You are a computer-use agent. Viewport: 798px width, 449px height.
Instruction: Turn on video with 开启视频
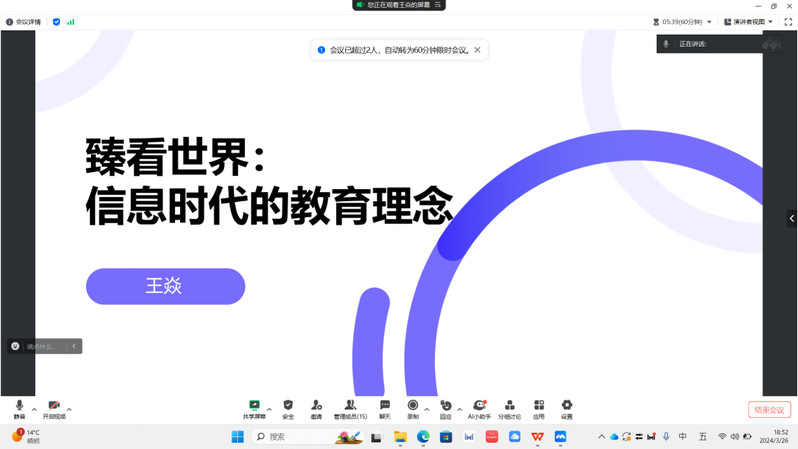point(54,408)
